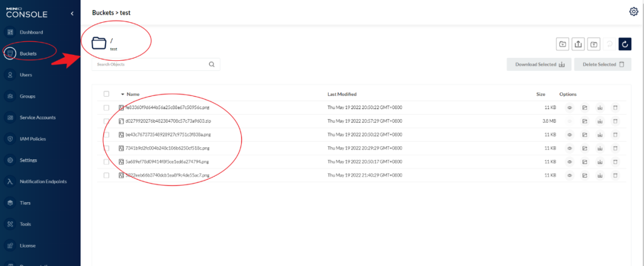This screenshot has height=266, width=644.
Task: Collapse the sidebar with the chevron arrow
Action: pos(72,13)
